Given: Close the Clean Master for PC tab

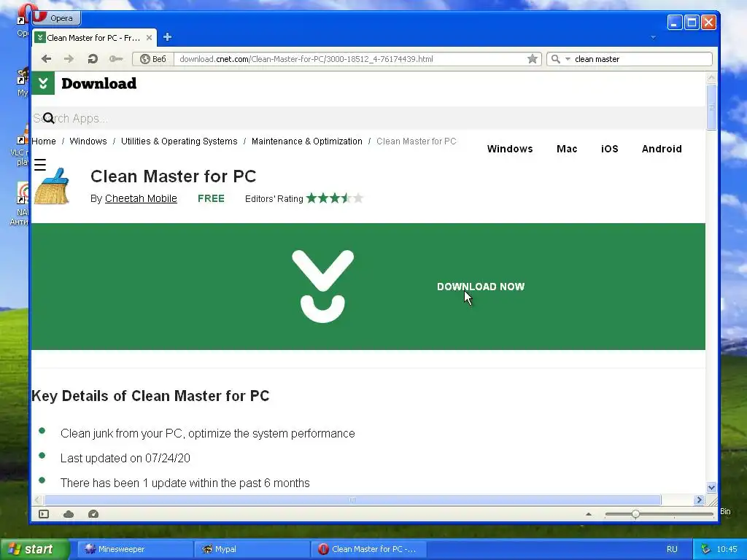Looking at the screenshot, I should (x=149, y=38).
